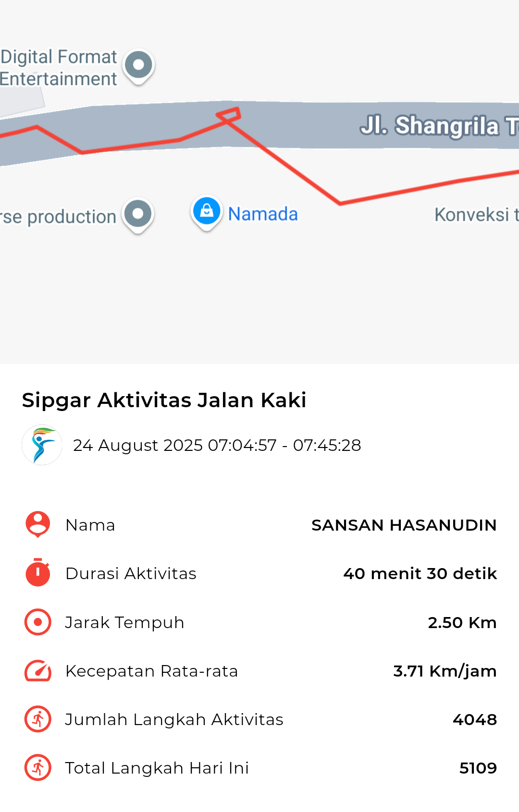Click the Jl. Shangrila street label
The height and width of the screenshot is (812, 519).
click(439, 126)
